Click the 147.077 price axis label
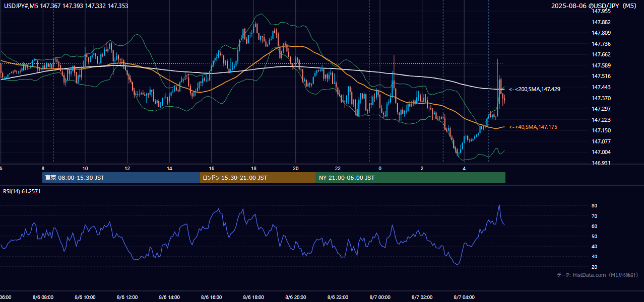 tap(601, 141)
